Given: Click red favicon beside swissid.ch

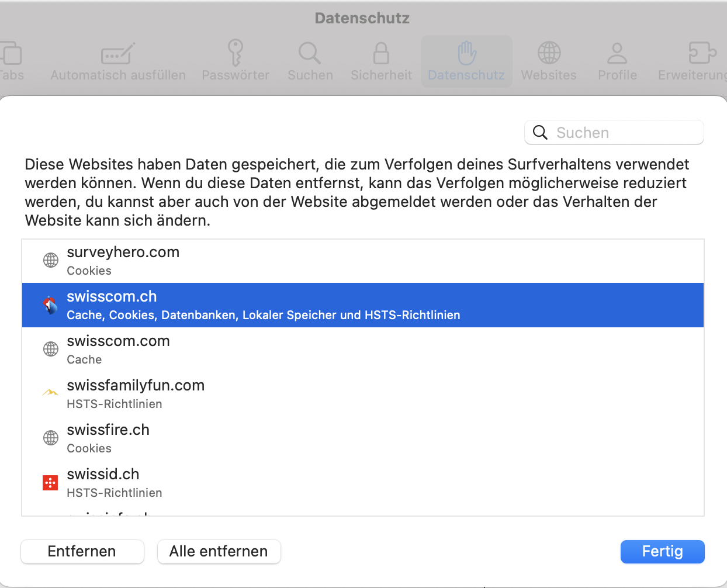Looking at the screenshot, I should (51, 483).
